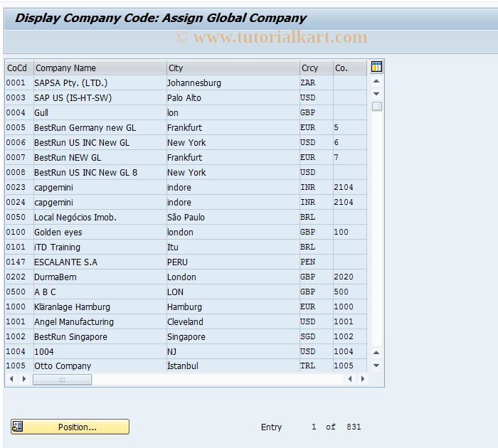
Task: Click iTD Training company name
Action: tap(100, 247)
